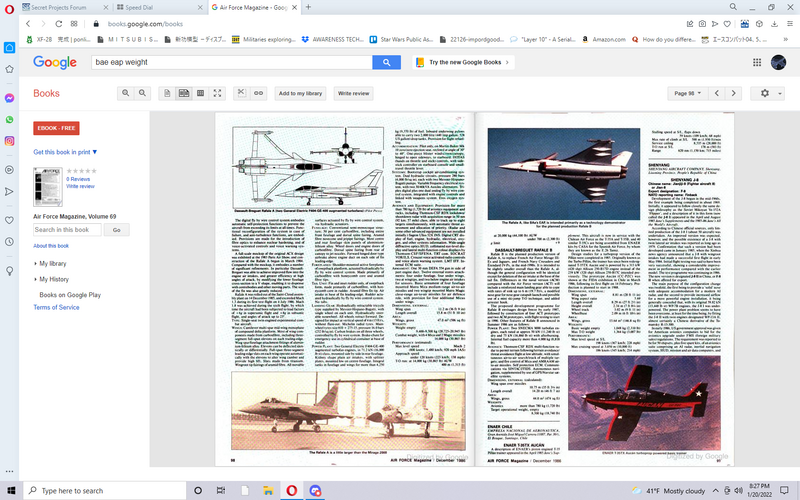The image size is (800, 500).
Task: Open Terms of Service link
Action: click(x=56, y=308)
